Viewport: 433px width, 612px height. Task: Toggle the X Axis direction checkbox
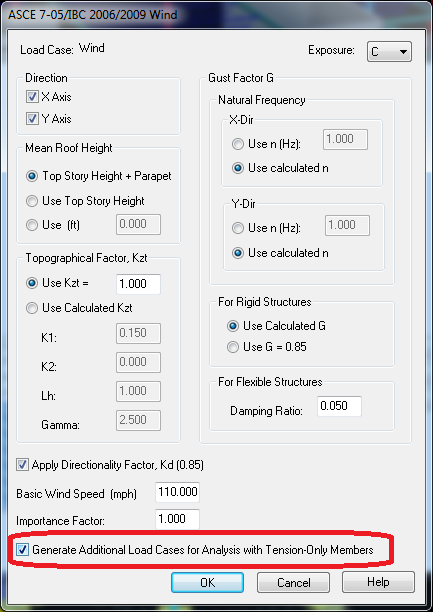click(x=32, y=97)
